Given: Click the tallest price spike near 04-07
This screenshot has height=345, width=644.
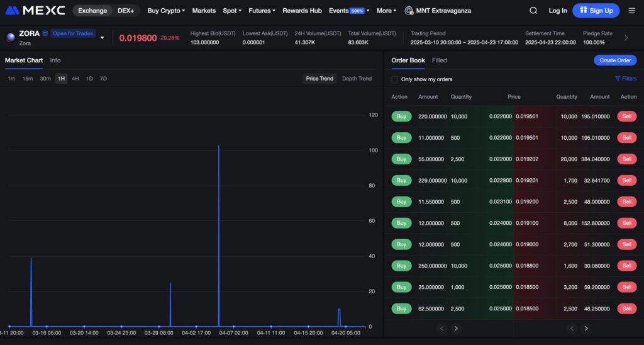Looking at the screenshot, I should pos(218,234).
